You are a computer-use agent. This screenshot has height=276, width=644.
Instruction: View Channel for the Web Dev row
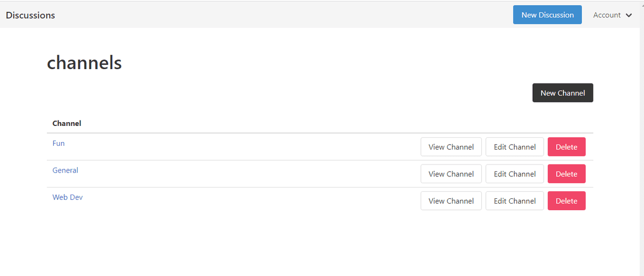[451, 201]
